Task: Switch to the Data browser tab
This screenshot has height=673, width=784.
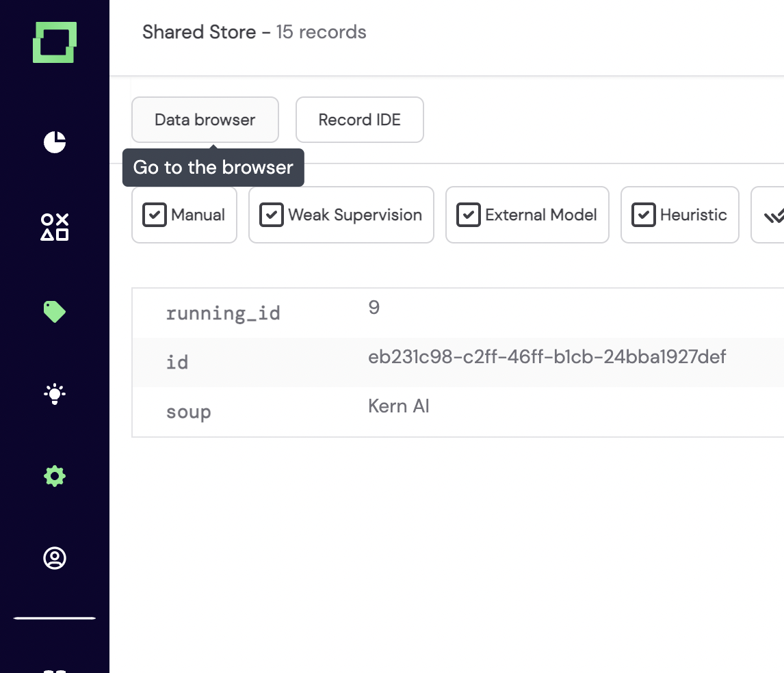Action: (x=205, y=120)
